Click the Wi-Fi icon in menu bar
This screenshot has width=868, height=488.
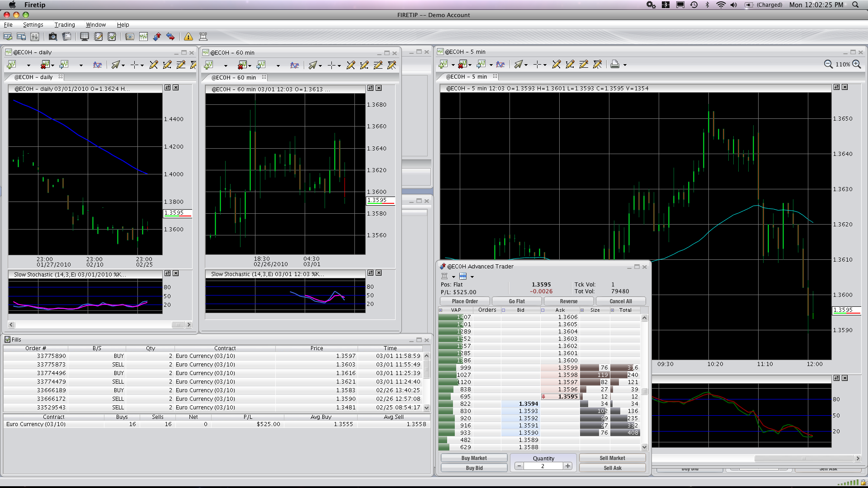coord(721,5)
